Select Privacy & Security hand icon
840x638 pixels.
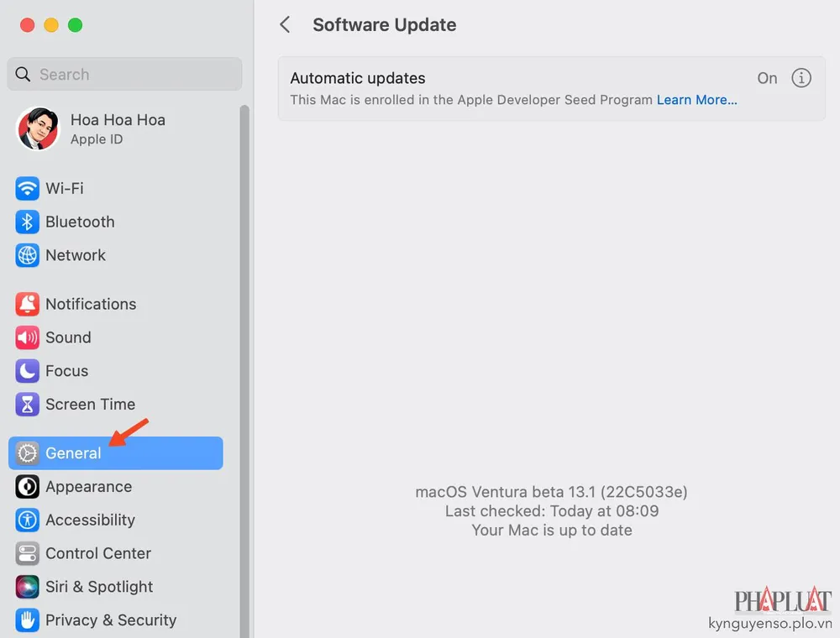28,620
